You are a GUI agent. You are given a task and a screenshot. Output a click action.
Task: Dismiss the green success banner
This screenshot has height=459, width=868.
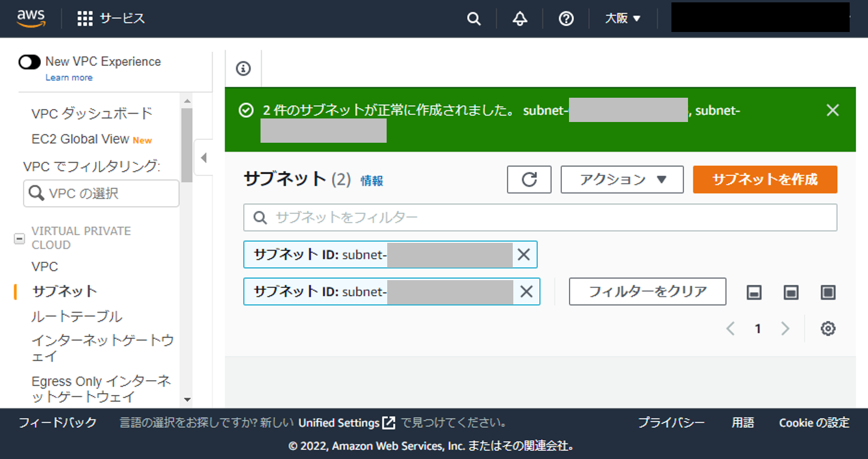click(x=832, y=110)
